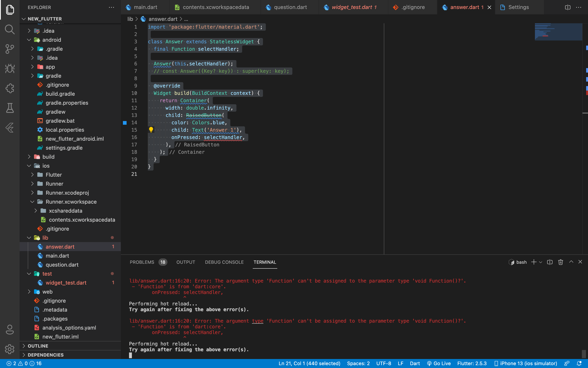This screenshot has width=588, height=368.
Task: Click the editor minimap
Action: click(558, 32)
